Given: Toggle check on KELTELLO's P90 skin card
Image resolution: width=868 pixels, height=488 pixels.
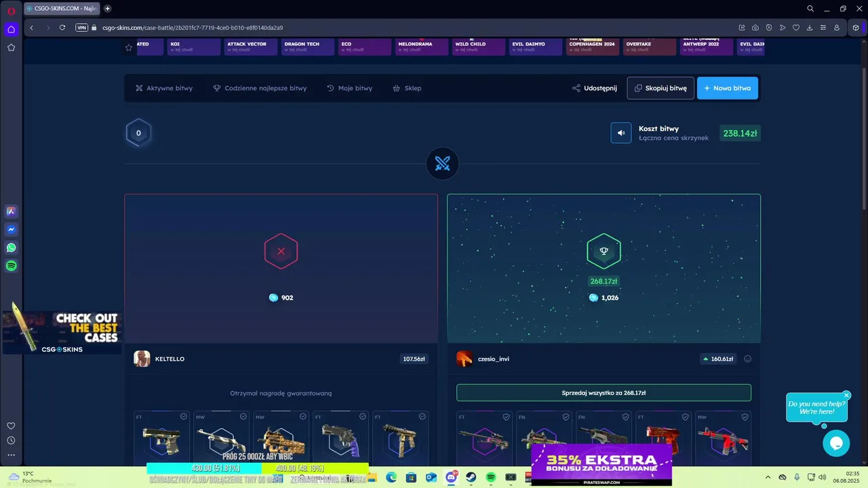Looking at the screenshot, I should pyautogui.click(x=302, y=416).
